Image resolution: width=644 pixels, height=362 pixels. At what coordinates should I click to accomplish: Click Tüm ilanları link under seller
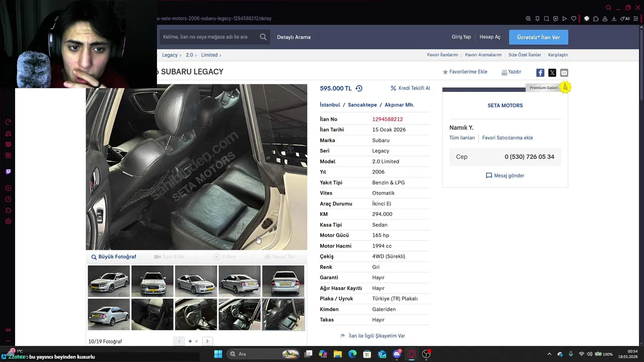(462, 138)
